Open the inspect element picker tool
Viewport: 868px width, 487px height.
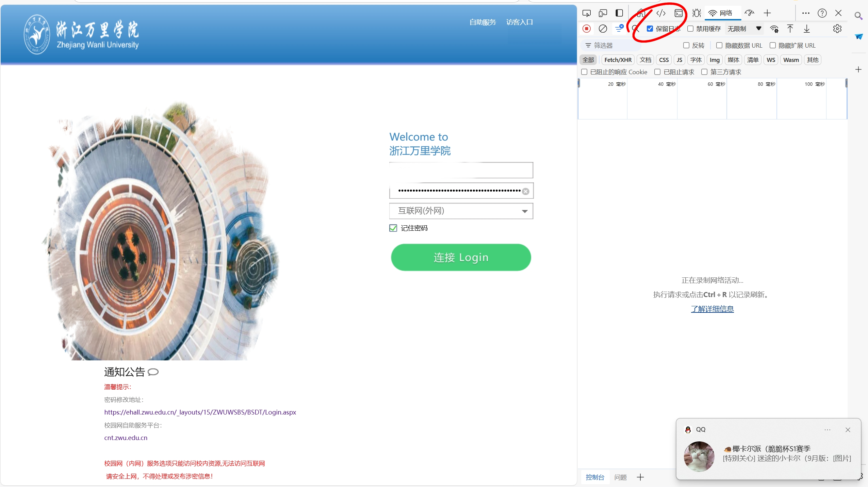pos(586,13)
